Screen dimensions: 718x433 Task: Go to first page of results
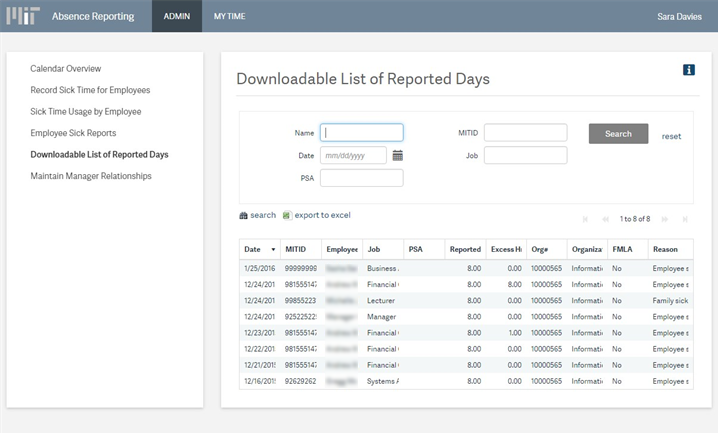(x=585, y=218)
